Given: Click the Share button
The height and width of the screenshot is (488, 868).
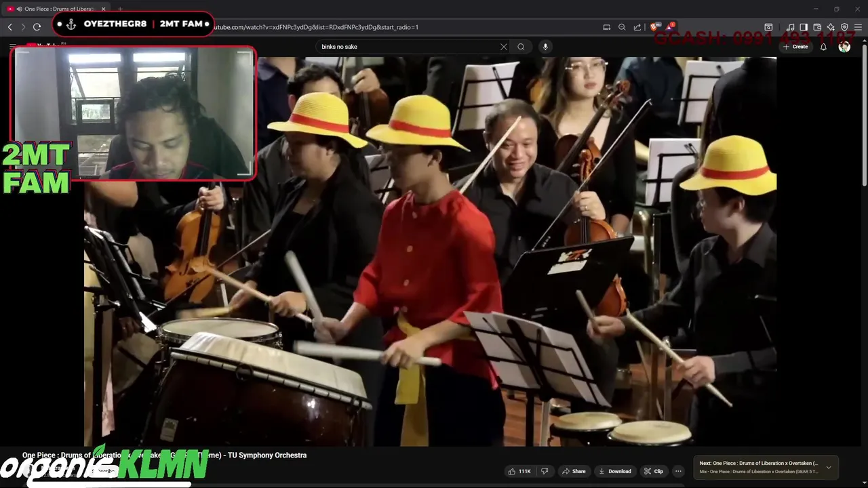Looking at the screenshot, I should click(574, 471).
